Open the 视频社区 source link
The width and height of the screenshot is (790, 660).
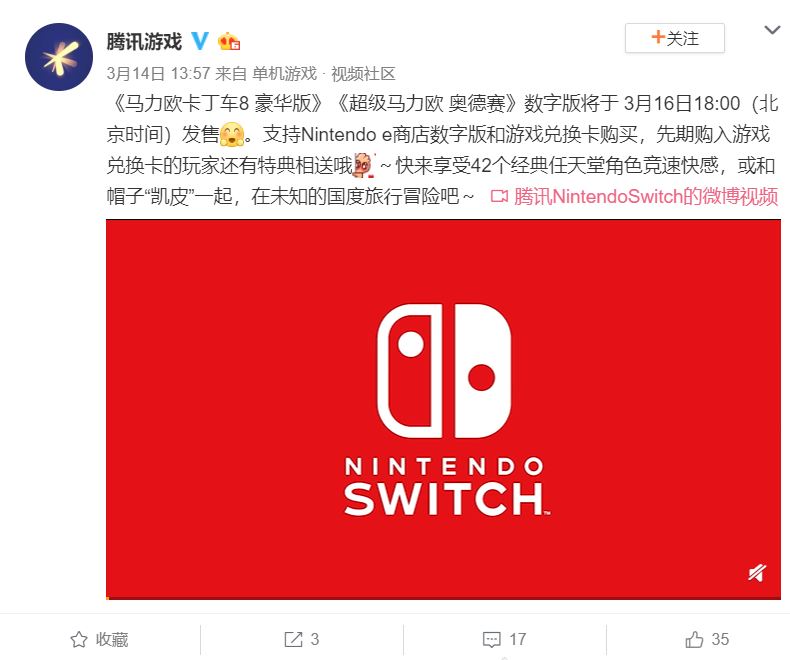coord(363,74)
